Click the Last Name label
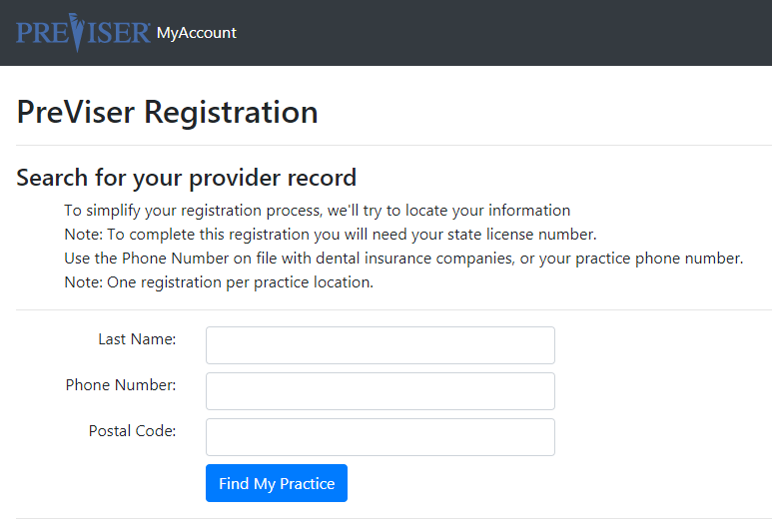The height and width of the screenshot is (532, 772). [x=137, y=339]
